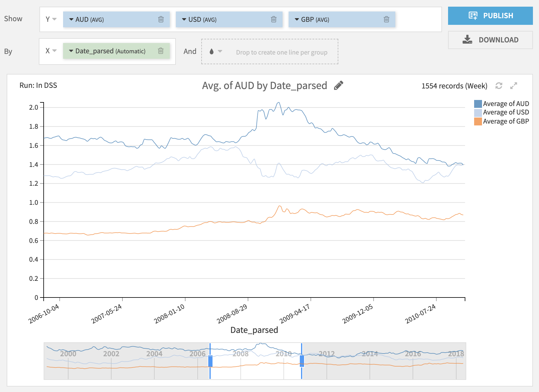Click the x-axis tick label 2006-10-04
539x392 pixels.
pos(44,314)
